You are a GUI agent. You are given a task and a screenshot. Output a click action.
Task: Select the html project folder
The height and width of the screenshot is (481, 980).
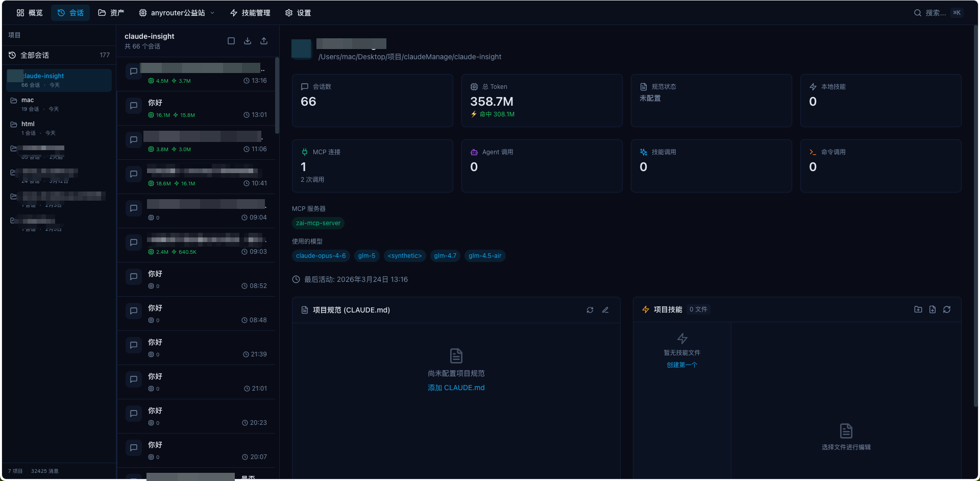pyautogui.click(x=59, y=128)
